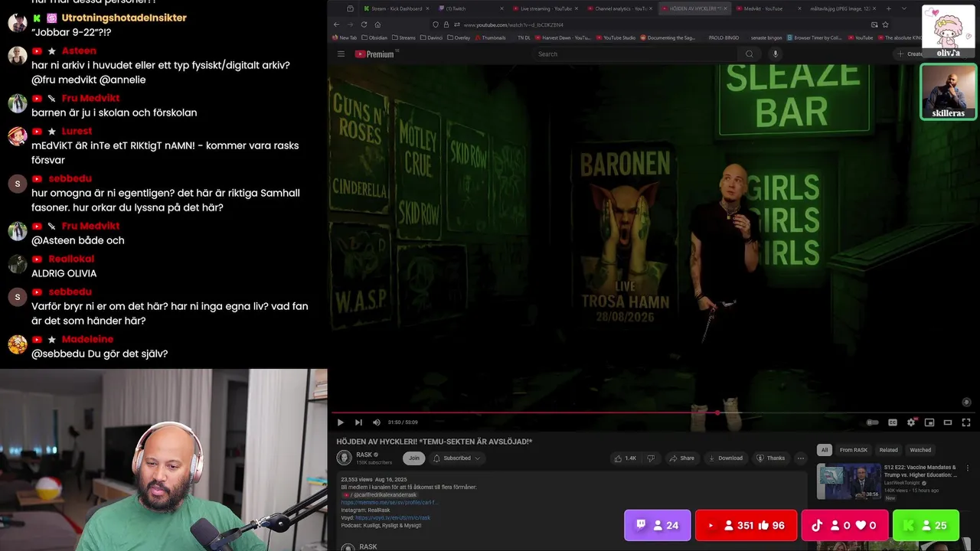Select the All filter chip

coord(824,450)
